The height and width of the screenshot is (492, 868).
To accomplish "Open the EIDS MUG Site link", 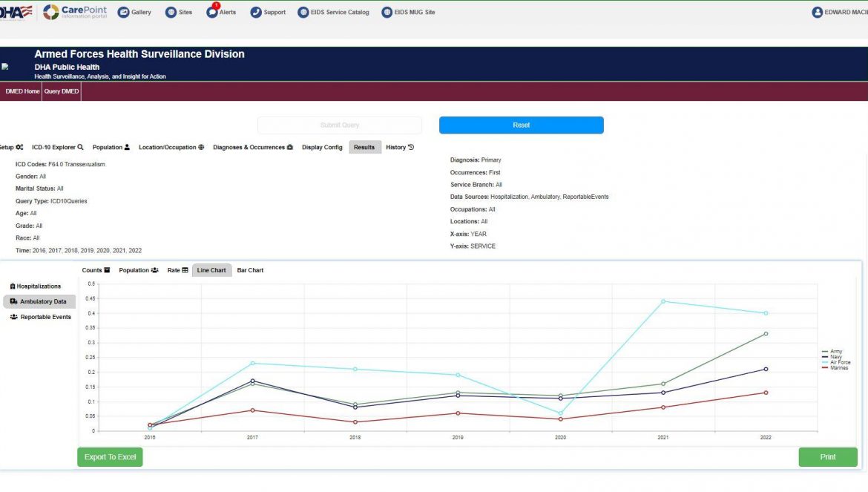I will click(x=387, y=12).
